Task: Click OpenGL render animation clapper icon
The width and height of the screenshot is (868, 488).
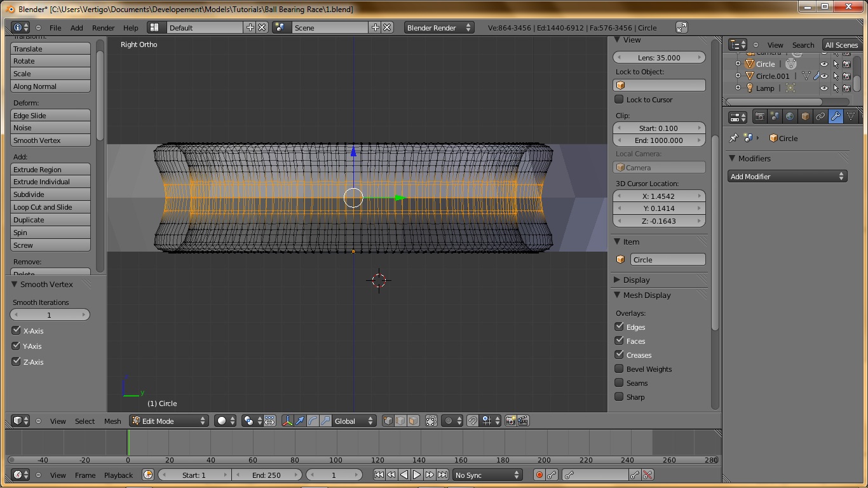Action: [523, 421]
